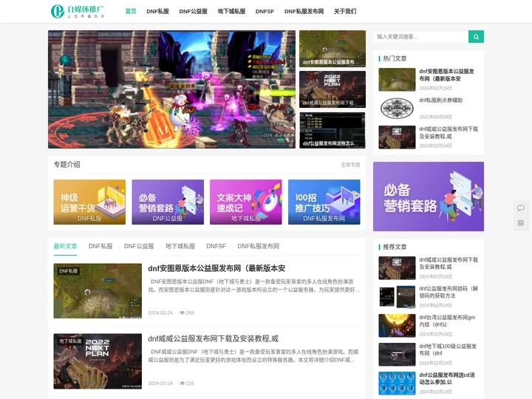The height and width of the screenshot is (399, 532).
Task: Click the 全部专题 link
Action: tap(350, 165)
